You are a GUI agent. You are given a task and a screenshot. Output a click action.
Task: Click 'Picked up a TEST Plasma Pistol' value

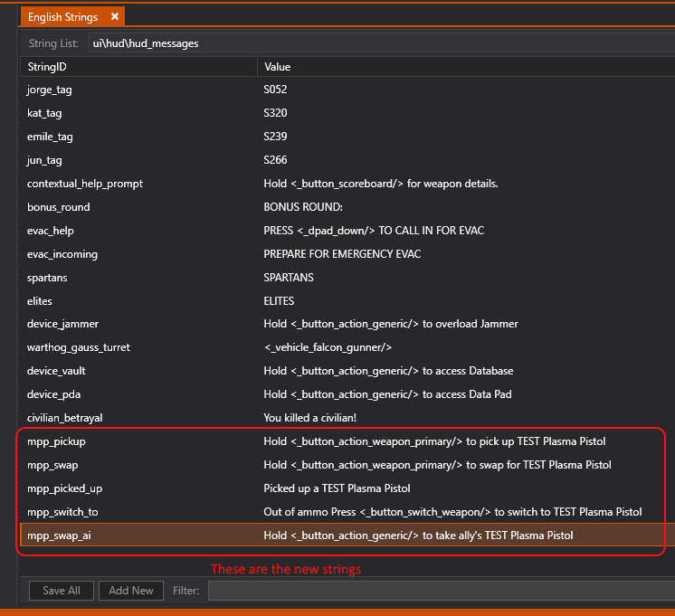pyautogui.click(x=337, y=488)
